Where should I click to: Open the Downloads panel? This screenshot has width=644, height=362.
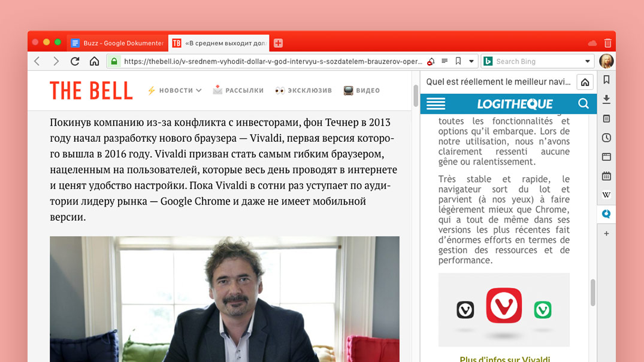pyautogui.click(x=606, y=99)
